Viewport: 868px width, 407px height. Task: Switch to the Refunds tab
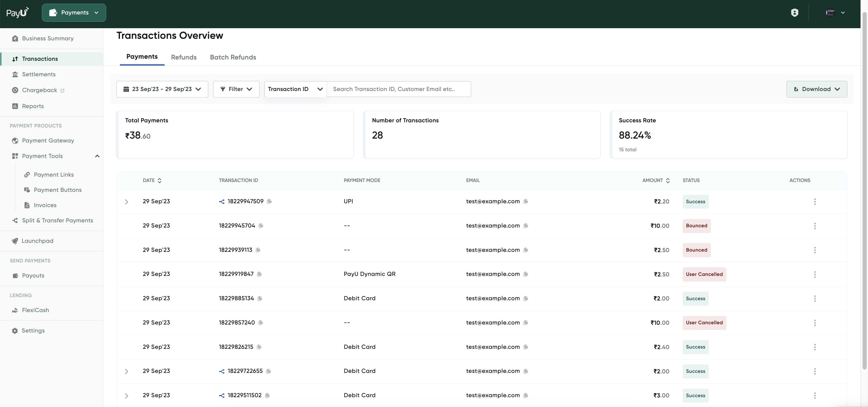(x=184, y=57)
